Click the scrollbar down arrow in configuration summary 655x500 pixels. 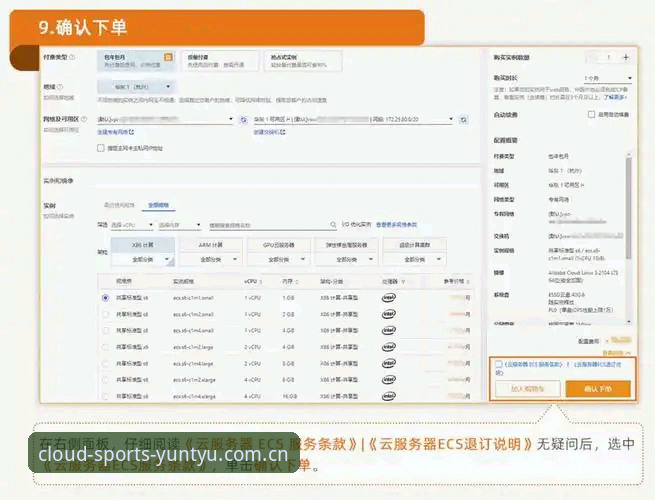[x=629, y=322]
